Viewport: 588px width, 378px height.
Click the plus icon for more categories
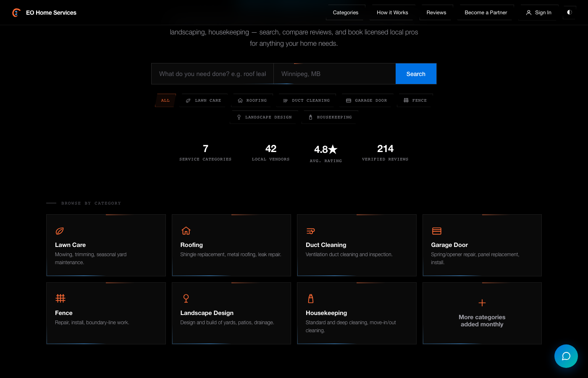482,303
